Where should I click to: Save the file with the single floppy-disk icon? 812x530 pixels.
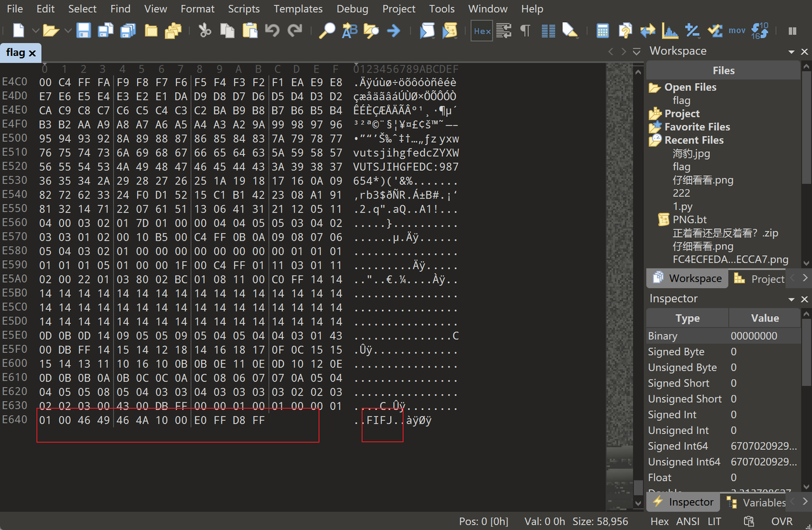coord(84,30)
